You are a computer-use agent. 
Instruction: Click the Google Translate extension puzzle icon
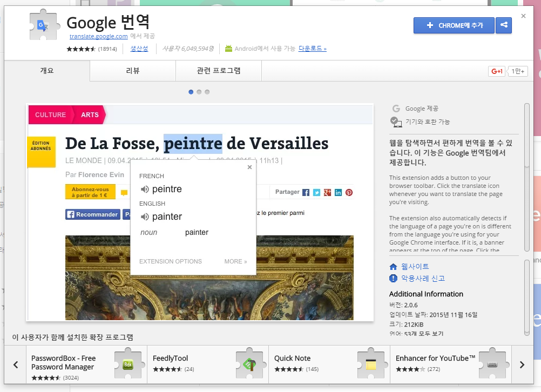pos(43,25)
